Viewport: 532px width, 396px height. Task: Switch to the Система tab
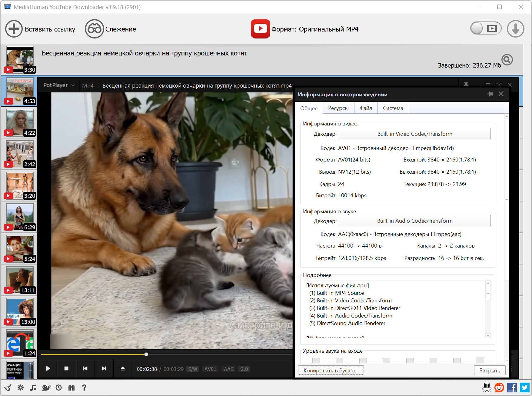393,108
